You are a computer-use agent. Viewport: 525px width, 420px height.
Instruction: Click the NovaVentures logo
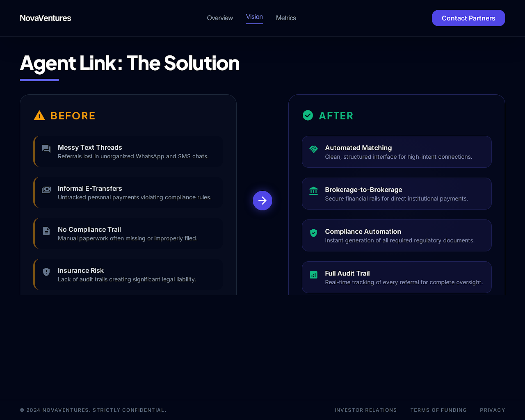pyautogui.click(x=46, y=18)
